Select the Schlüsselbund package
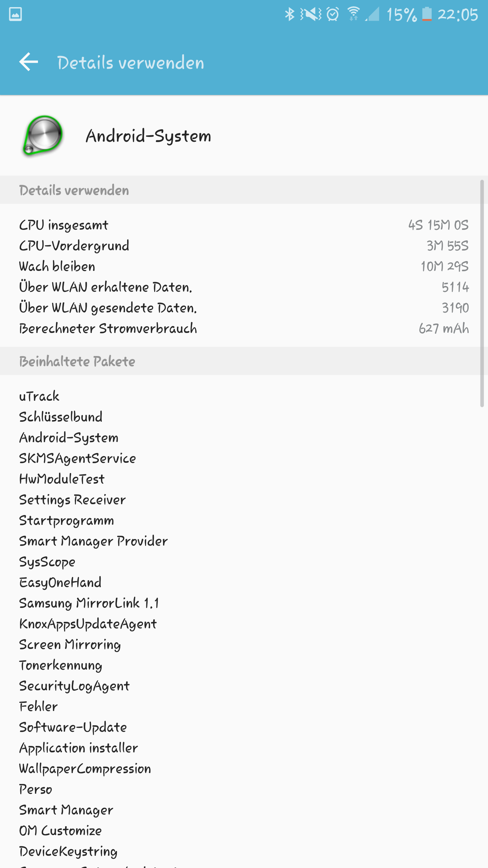Image resolution: width=488 pixels, height=868 pixels. point(61,417)
